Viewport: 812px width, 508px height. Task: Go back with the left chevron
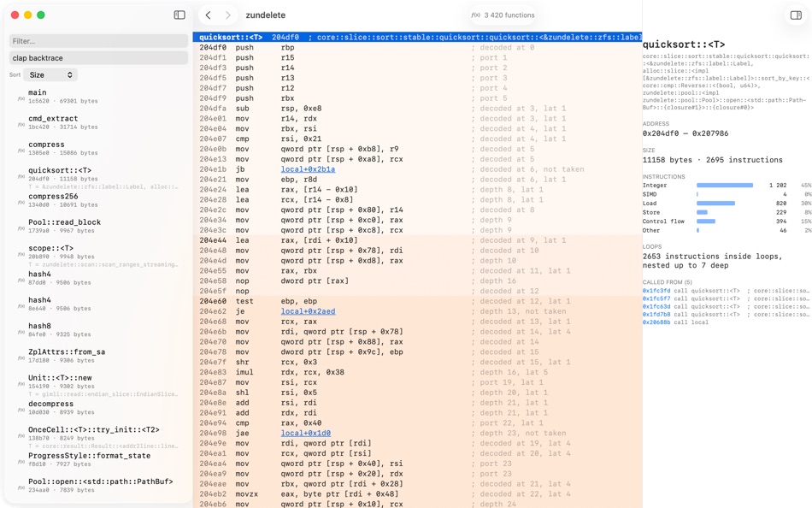209,15
